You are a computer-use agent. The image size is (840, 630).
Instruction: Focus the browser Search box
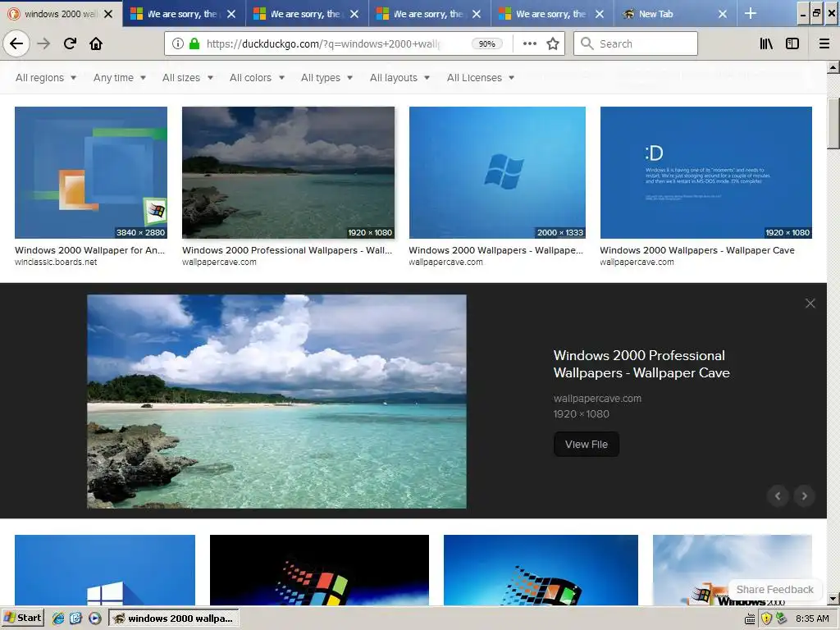[636, 43]
